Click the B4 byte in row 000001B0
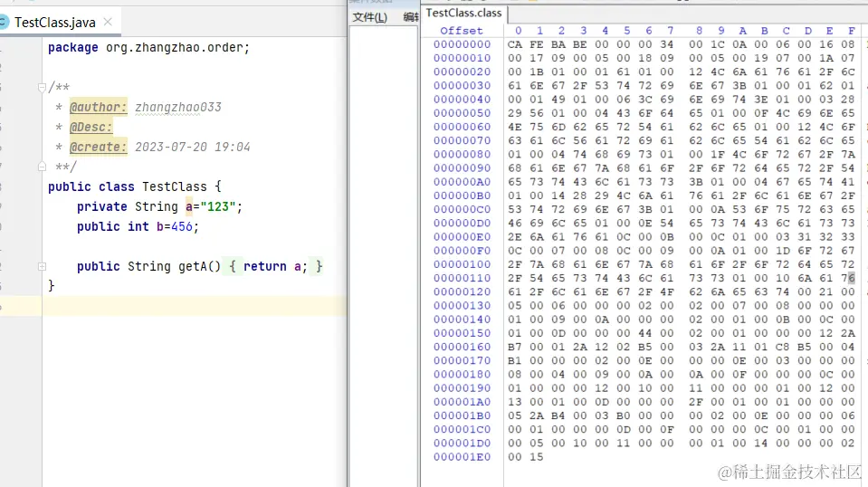 point(558,415)
